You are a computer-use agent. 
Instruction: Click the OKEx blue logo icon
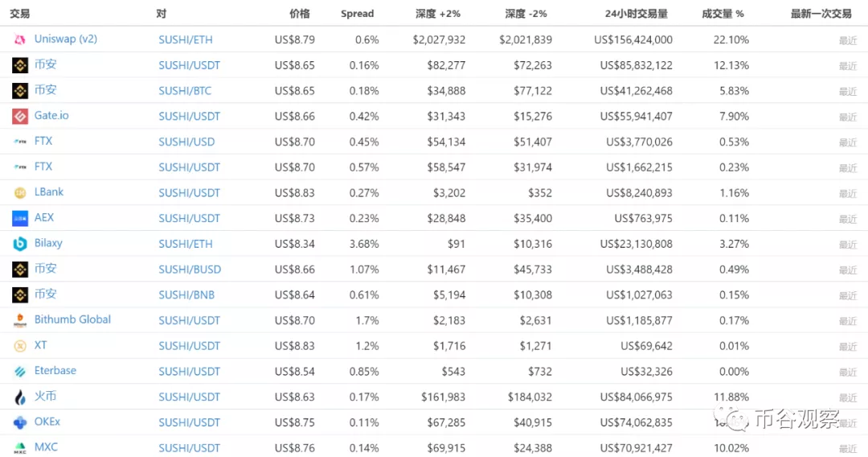click(20, 422)
